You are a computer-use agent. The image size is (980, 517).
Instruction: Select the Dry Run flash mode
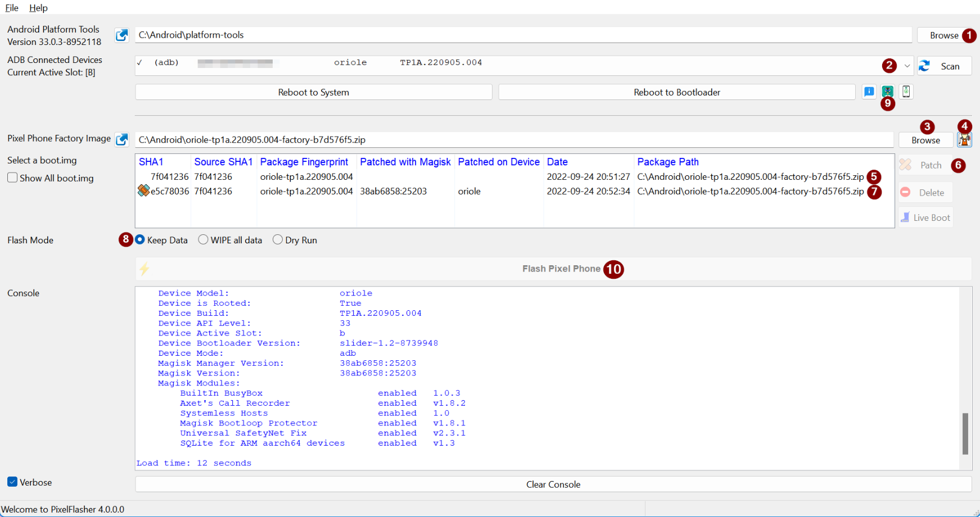tap(277, 240)
